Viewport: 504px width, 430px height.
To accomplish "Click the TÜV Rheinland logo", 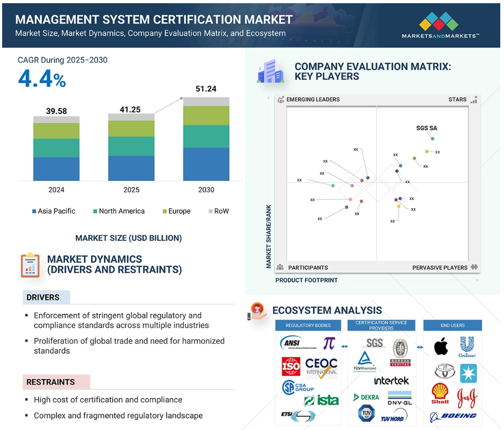I will click(365, 361).
